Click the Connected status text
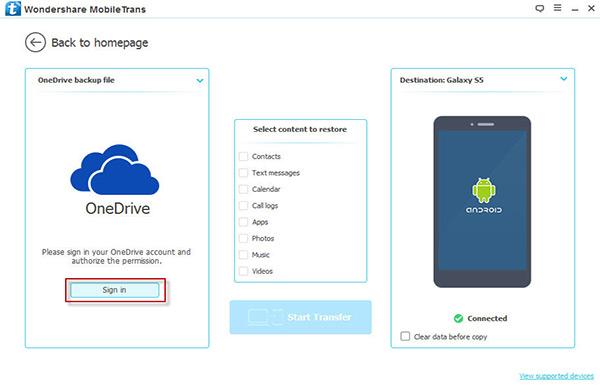This screenshot has width=600, height=386. click(x=487, y=318)
